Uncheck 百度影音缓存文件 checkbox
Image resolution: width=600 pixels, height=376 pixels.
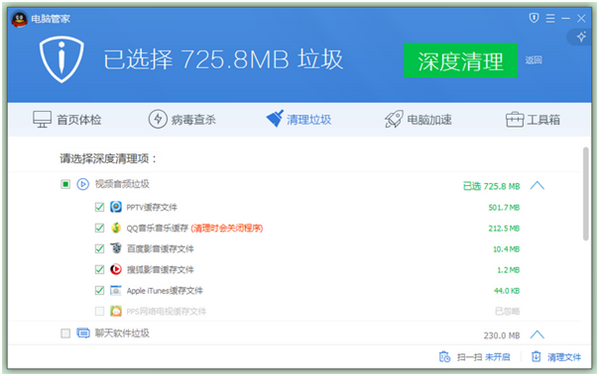point(99,249)
